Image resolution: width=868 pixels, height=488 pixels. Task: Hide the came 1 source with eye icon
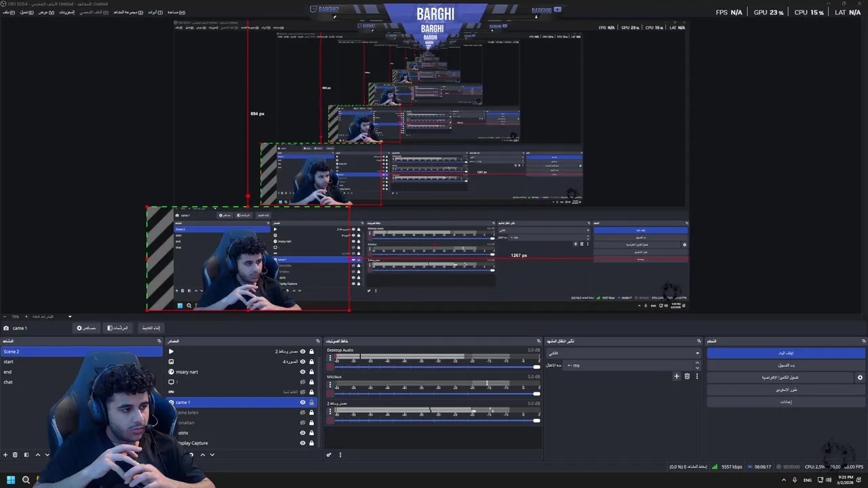pos(302,402)
